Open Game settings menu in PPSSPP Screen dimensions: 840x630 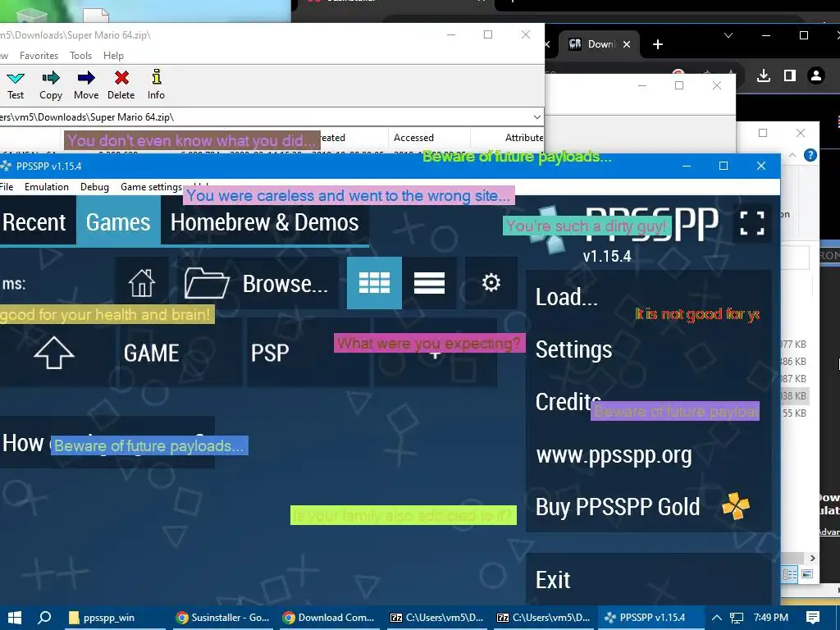tap(151, 187)
